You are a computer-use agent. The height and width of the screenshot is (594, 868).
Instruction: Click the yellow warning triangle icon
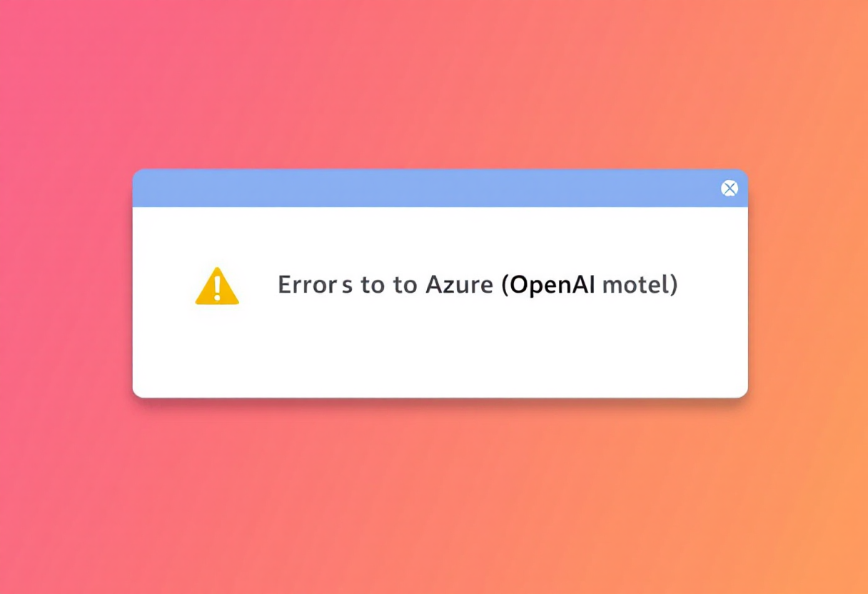[x=217, y=286]
